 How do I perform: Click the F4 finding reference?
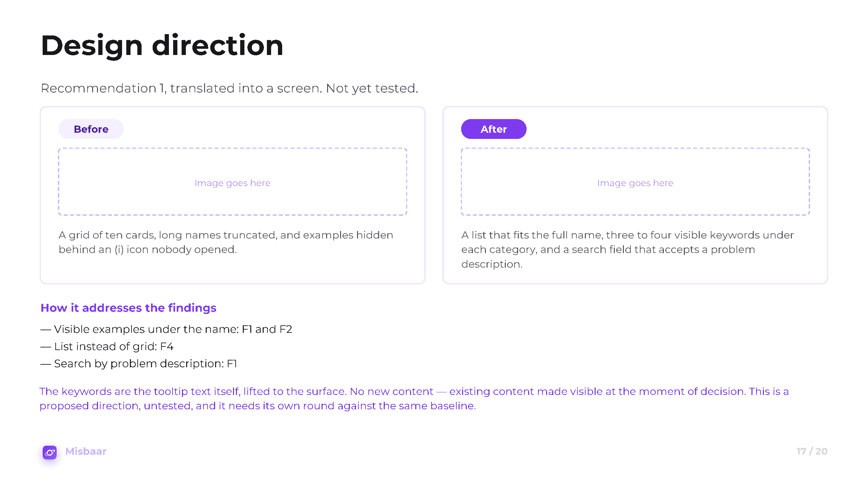[x=167, y=346]
